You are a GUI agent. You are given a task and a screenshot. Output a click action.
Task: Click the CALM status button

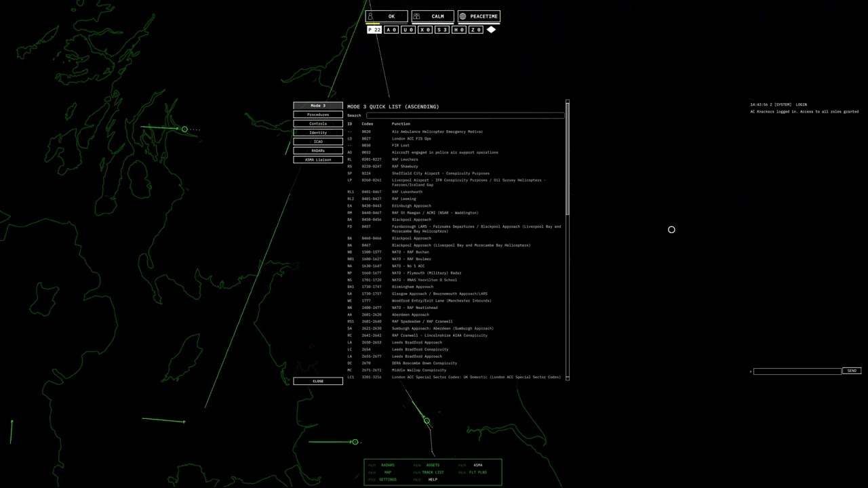433,16
